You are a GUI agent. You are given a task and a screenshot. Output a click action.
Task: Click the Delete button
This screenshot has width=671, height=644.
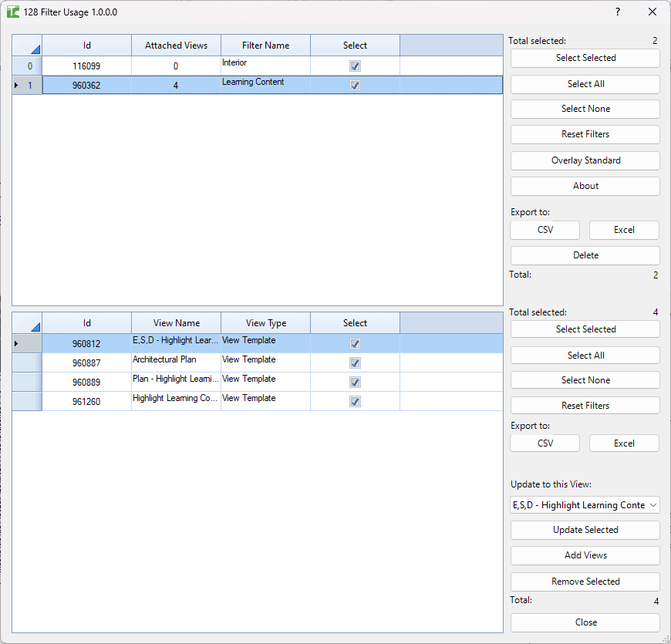coord(585,255)
